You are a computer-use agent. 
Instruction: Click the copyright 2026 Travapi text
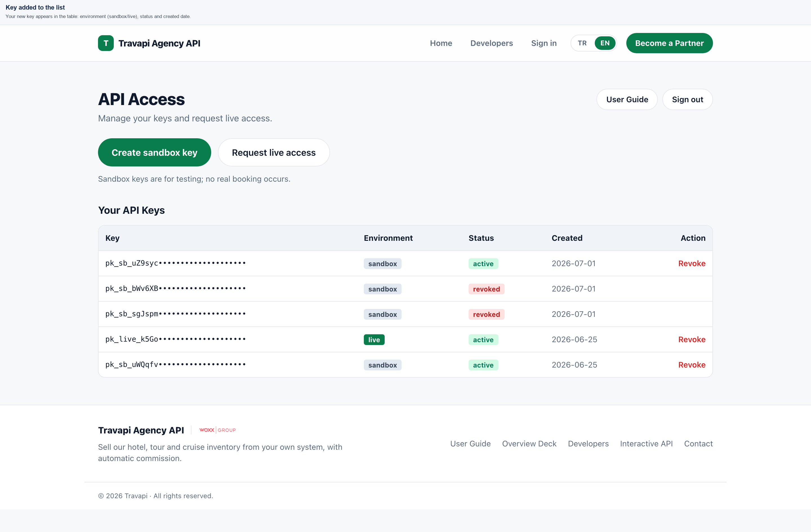[155, 496]
